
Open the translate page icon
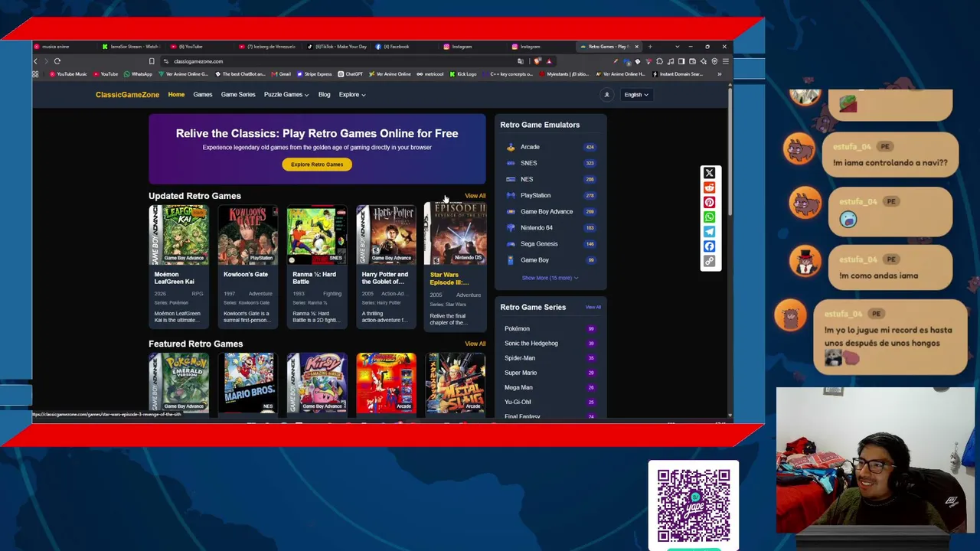(521, 61)
